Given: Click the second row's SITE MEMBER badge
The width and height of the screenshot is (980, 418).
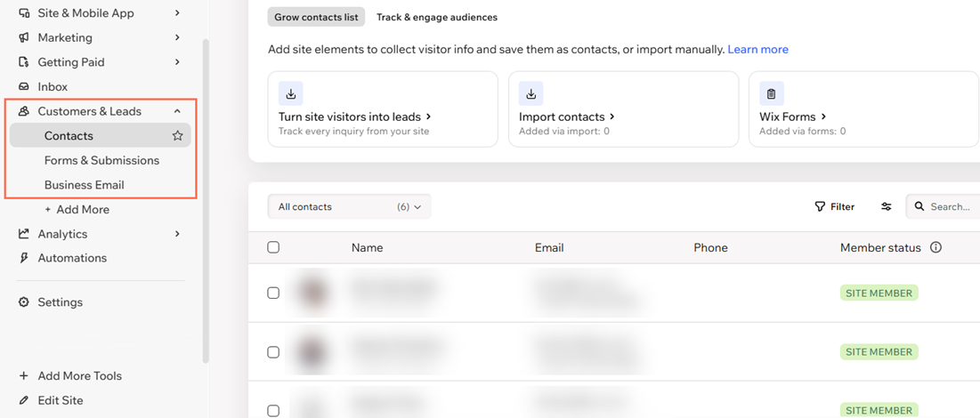Looking at the screenshot, I should click(879, 352).
